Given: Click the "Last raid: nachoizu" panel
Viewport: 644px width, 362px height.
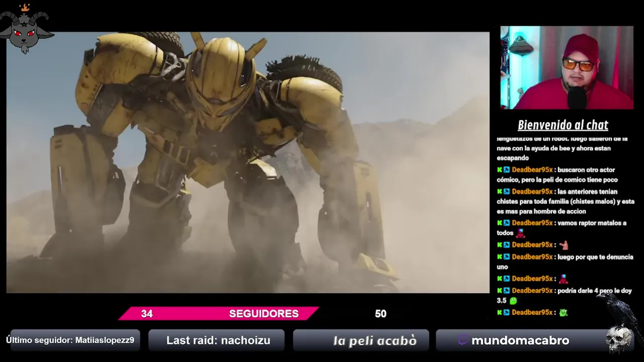Looking at the screenshot, I should coord(217,340).
